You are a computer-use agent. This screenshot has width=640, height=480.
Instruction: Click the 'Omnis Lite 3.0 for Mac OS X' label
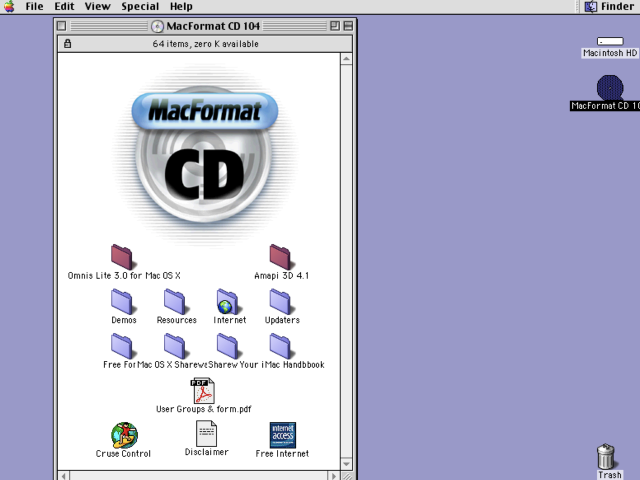[x=124, y=276]
